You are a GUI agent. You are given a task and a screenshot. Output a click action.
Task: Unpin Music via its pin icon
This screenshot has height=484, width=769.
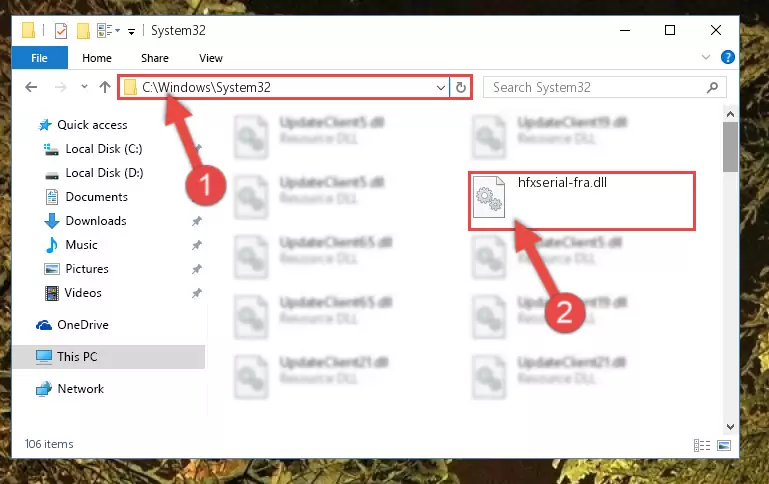click(x=197, y=245)
